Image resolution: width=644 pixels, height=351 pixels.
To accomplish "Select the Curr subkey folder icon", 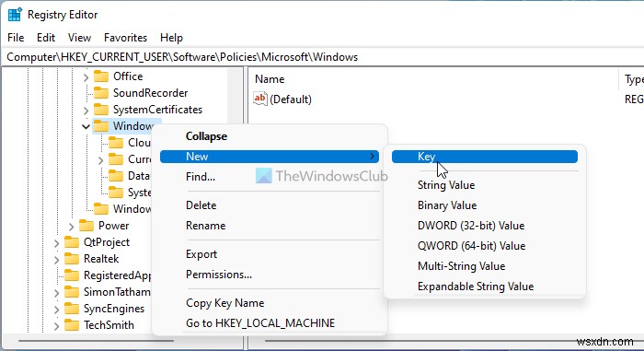I will (116, 159).
